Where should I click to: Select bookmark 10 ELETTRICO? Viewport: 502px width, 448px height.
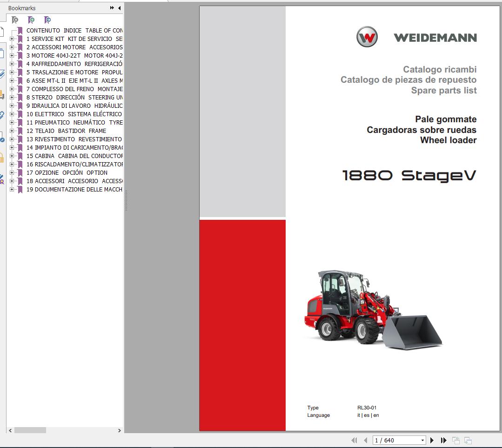coord(74,114)
